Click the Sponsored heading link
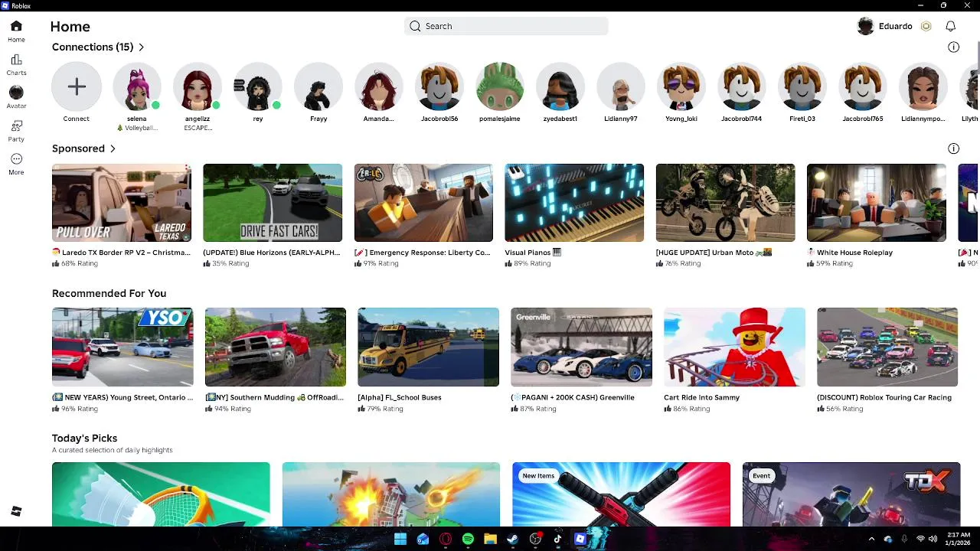 click(78, 148)
